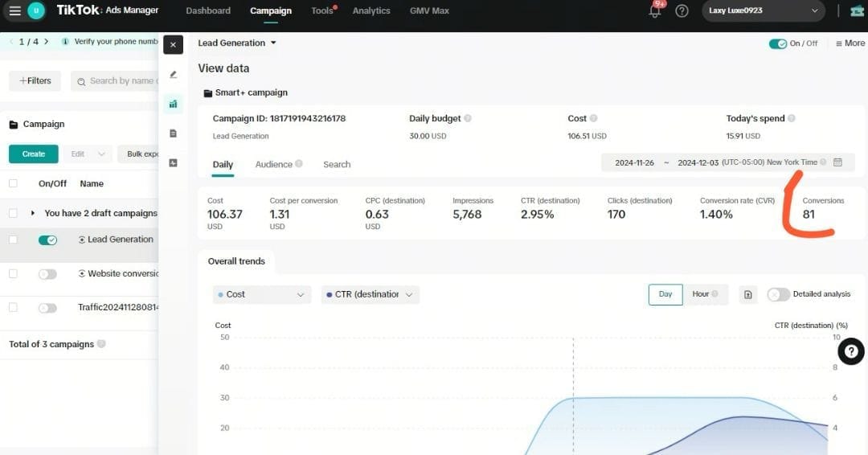The height and width of the screenshot is (455, 868).
Task: Open the Tools menu
Action: click(x=323, y=10)
